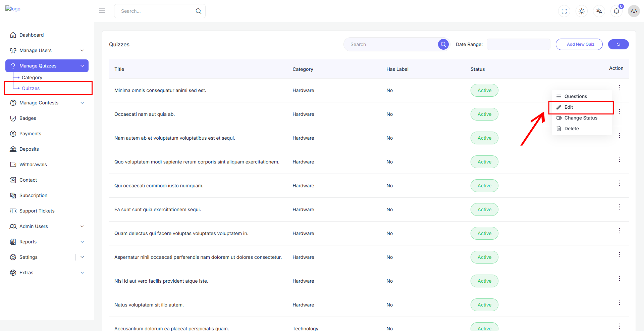Image resolution: width=644 pixels, height=331 pixels.
Task: Click Active status of 'Minima omnis consequatur' quiz
Action: (x=484, y=90)
